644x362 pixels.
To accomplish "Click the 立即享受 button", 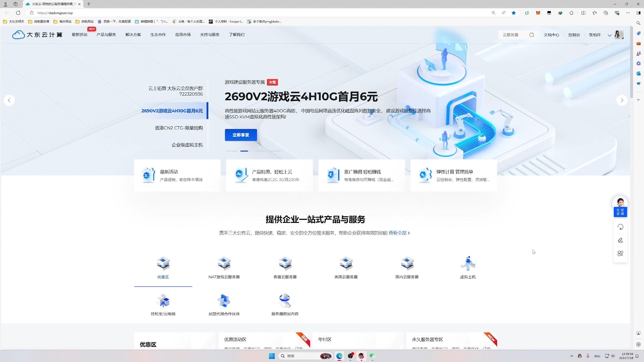I will [x=241, y=135].
